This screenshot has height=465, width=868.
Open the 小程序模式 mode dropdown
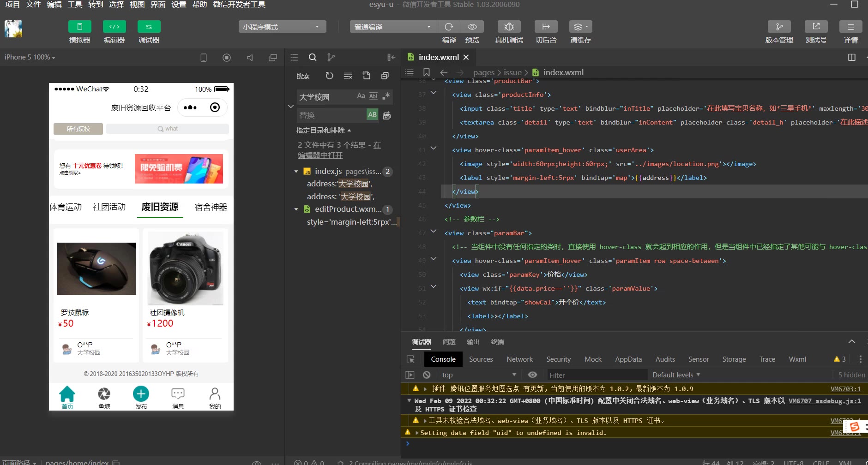(x=282, y=27)
